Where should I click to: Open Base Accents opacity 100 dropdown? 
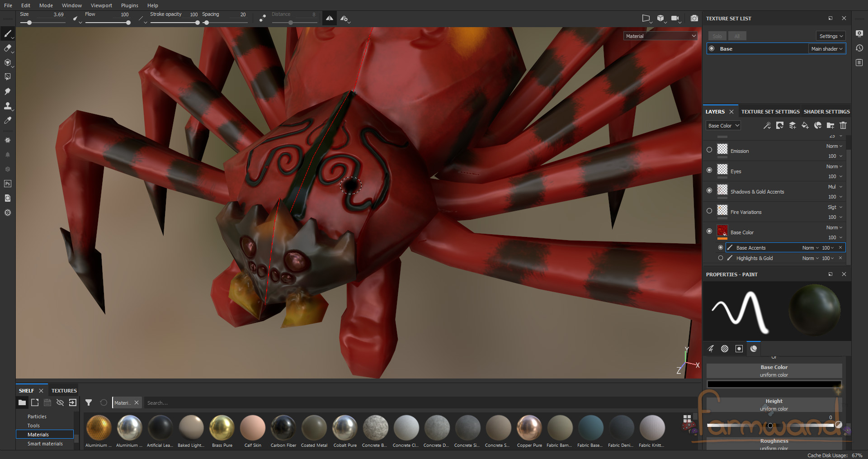pos(828,247)
